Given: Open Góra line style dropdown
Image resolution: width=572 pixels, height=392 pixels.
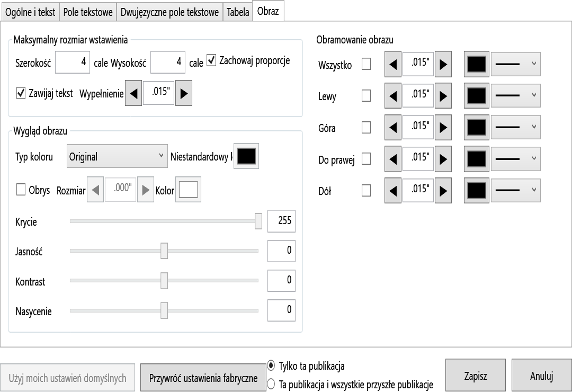Looking at the screenshot, I should point(516,127).
